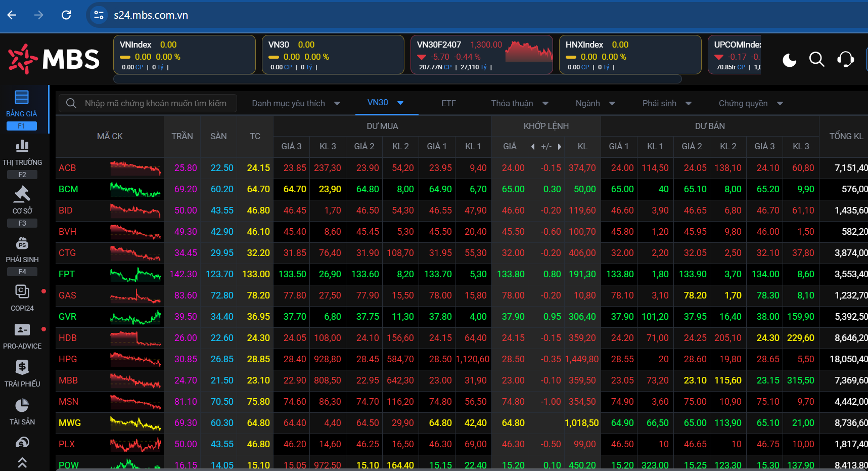Screen dimensions: 868x471
Task: Click the left arrow beside +/- column header
Action: (533, 146)
